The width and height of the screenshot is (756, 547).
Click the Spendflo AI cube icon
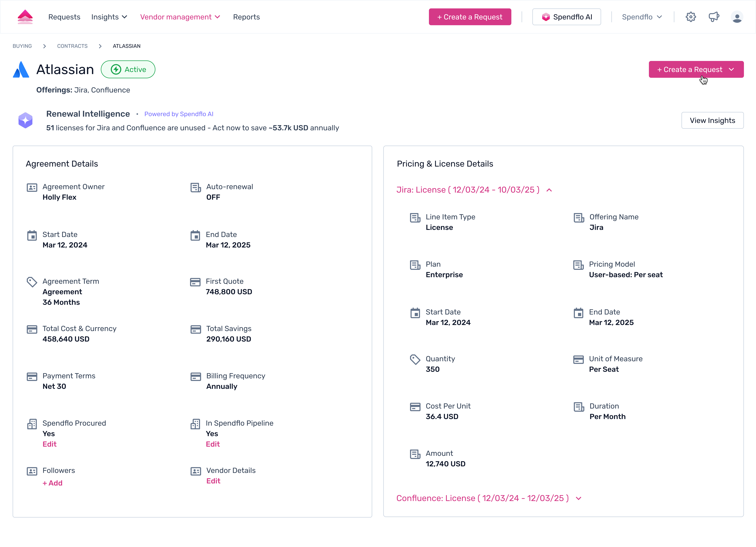(546, 17)
